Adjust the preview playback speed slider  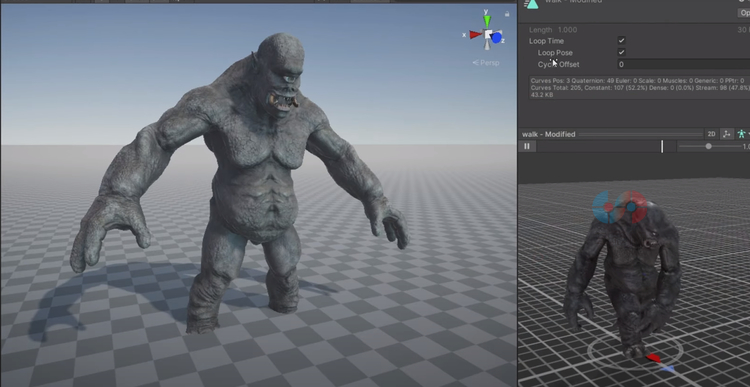pyautogui.click(x=708, y=146)
